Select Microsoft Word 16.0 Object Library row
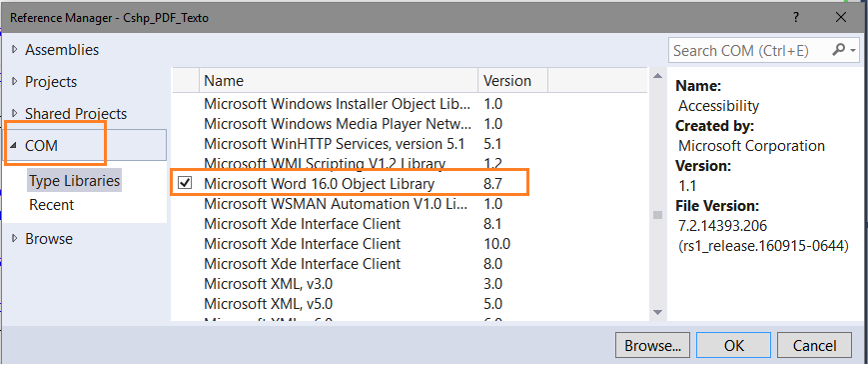868x366 pixels. coord(410,184)
